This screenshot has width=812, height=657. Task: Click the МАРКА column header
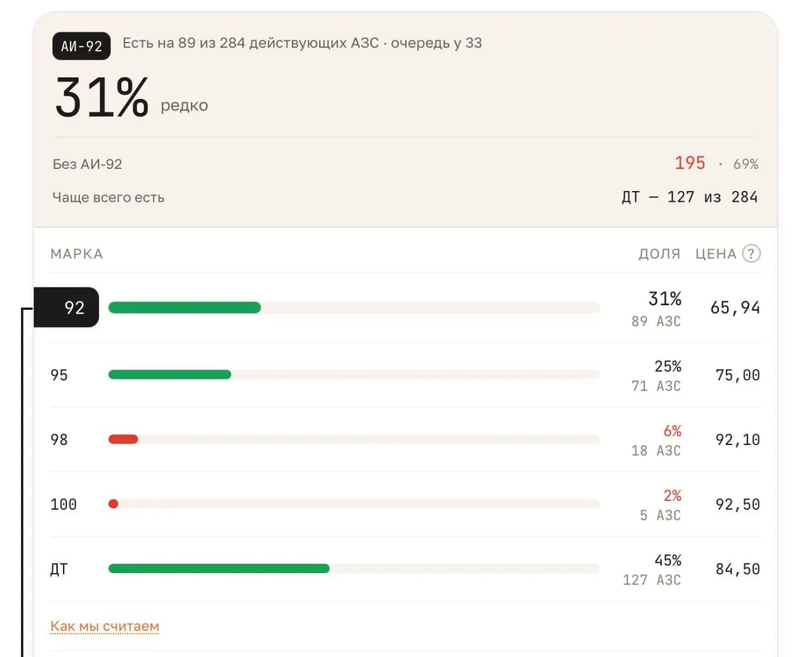coord(77,254)
